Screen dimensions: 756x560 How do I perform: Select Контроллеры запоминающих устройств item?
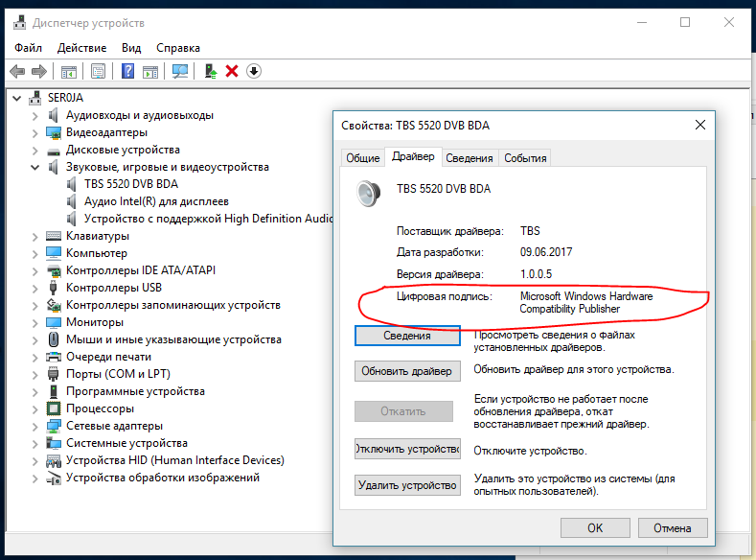(173, 305)
